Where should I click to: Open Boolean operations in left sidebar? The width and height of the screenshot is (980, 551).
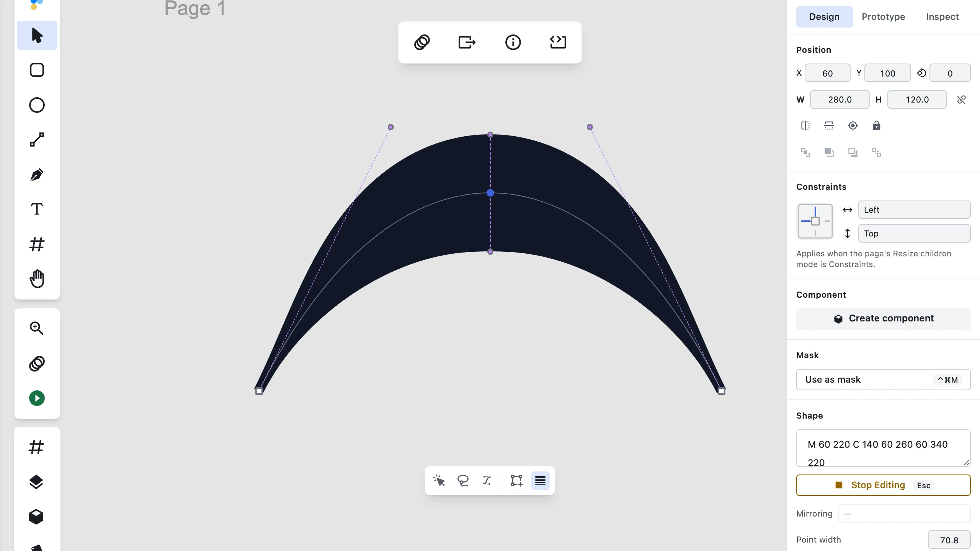[x=37, y=364]
